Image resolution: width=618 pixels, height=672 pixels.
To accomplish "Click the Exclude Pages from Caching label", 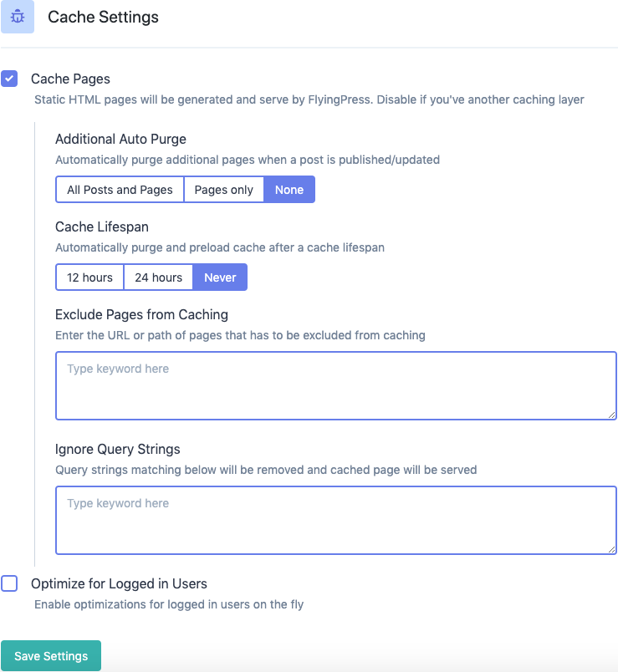I will (x=141, y=315).
